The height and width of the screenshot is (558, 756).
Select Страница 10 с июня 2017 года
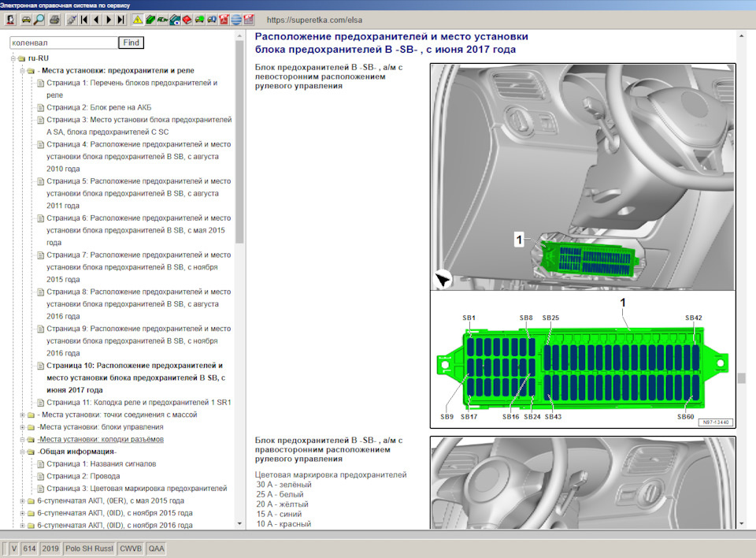[136, 378]
